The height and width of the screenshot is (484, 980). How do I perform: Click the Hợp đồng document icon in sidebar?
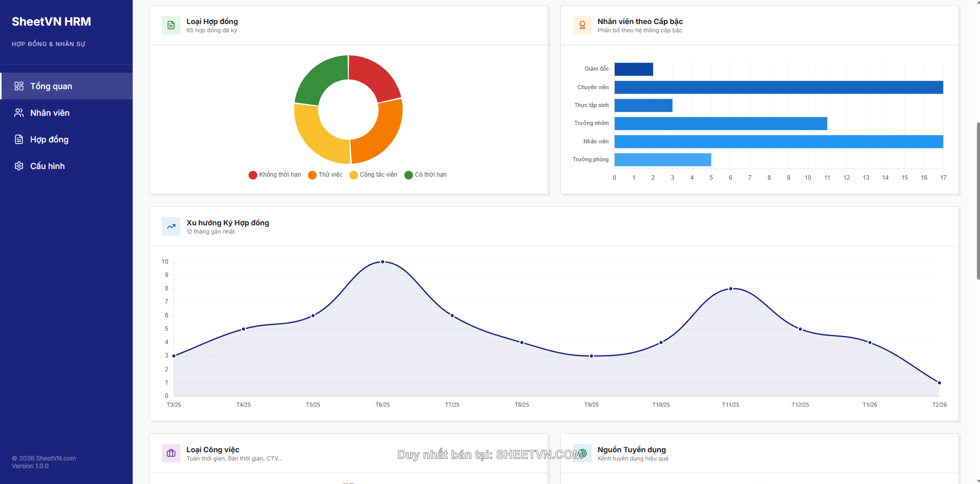(19, 139)
